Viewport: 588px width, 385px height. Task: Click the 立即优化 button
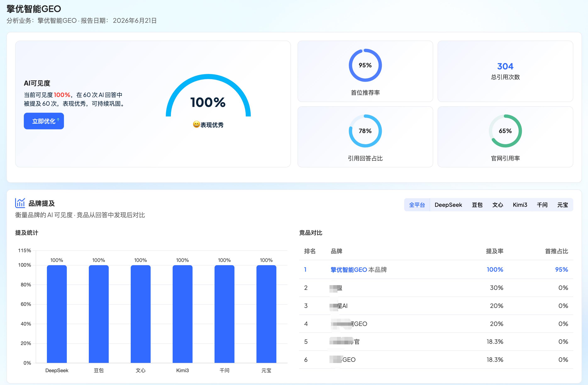click(44, 121)
